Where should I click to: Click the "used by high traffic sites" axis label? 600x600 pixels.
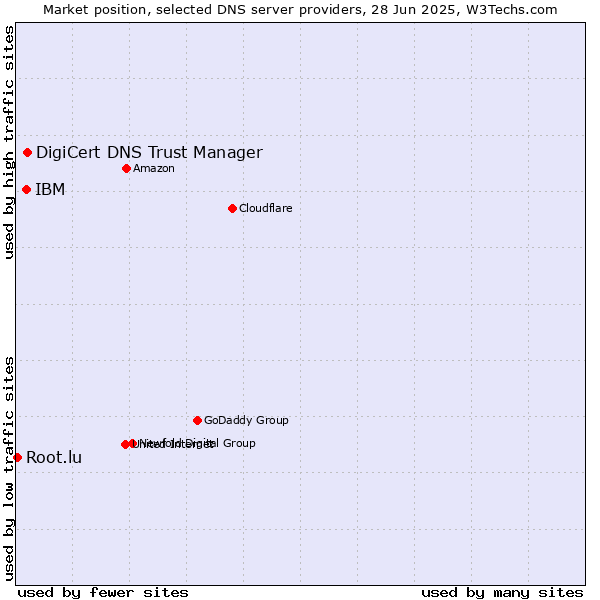point(9,142)
